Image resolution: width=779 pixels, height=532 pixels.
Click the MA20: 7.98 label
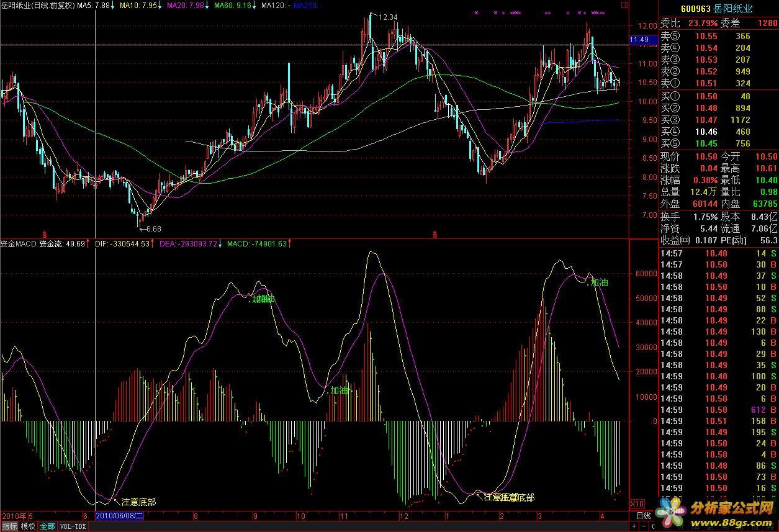point(184,6)
